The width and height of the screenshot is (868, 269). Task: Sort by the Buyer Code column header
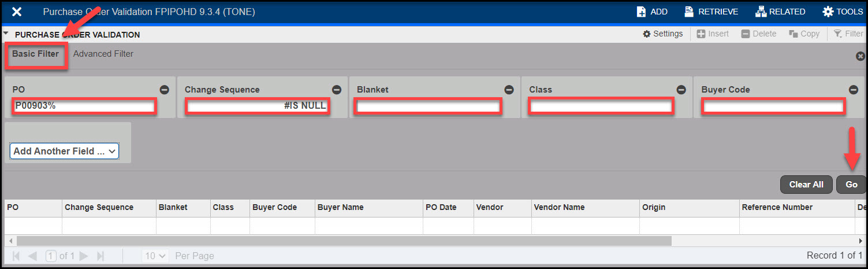(x=282, y=208)
